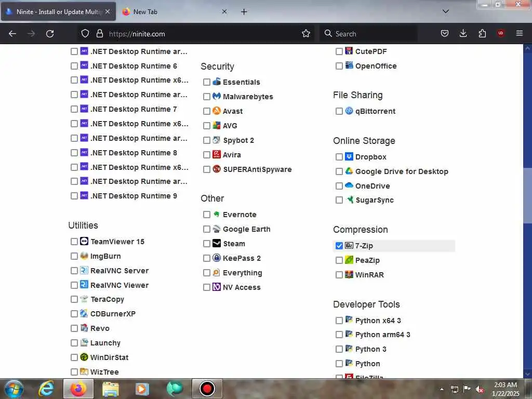532x399 pixels.
Task: Select the CutePDF checkbox
Action: pyautogui.click(x=339, y=51)
